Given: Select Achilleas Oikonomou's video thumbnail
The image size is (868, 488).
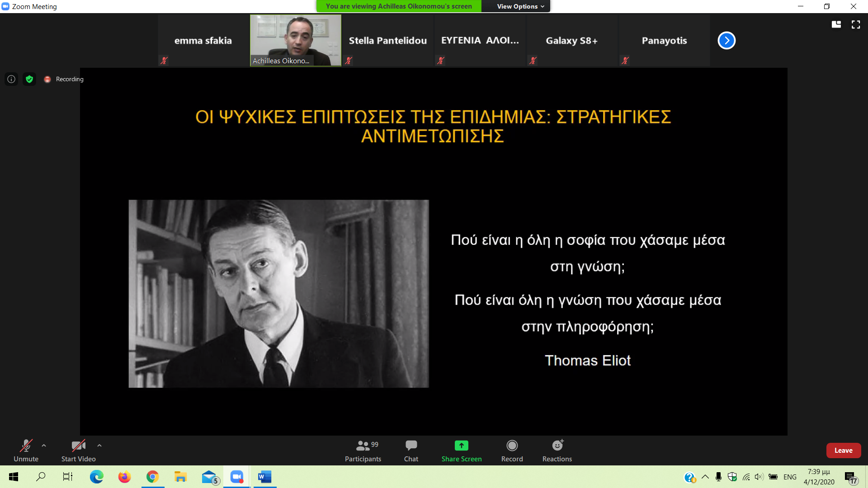Looking at the screenshot, I should (x=296, y=40).
